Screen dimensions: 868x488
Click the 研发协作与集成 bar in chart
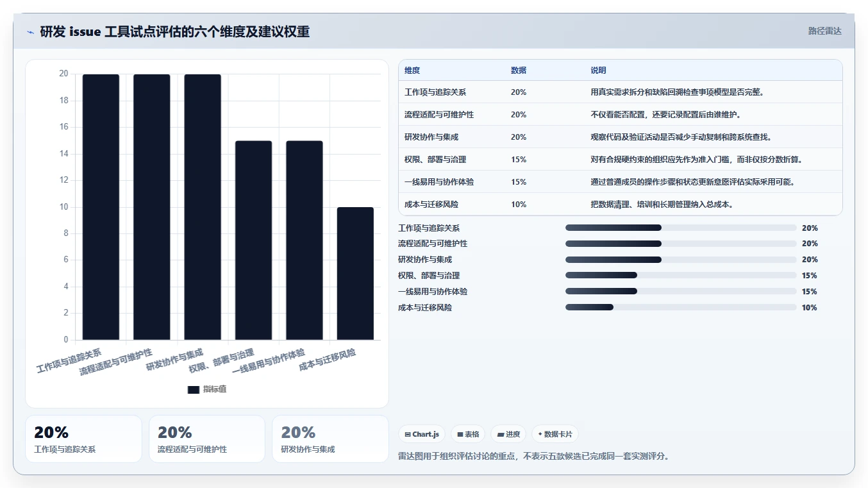pos(203,207)
